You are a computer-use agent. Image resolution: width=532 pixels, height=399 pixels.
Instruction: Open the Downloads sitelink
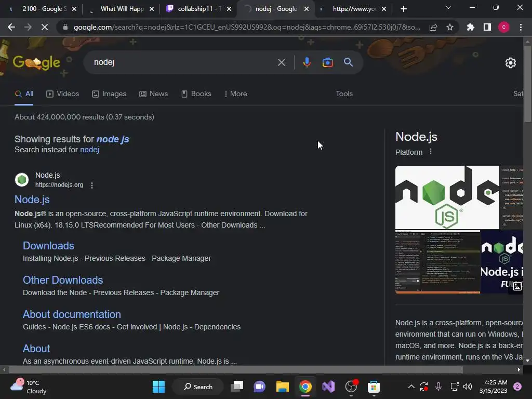coord(48,246)
